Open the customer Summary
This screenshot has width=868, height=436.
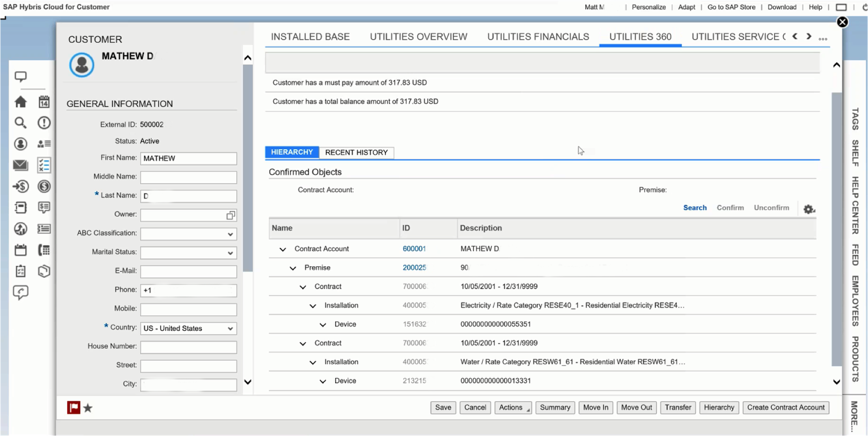pyautogui.click(x=555, y=408)
